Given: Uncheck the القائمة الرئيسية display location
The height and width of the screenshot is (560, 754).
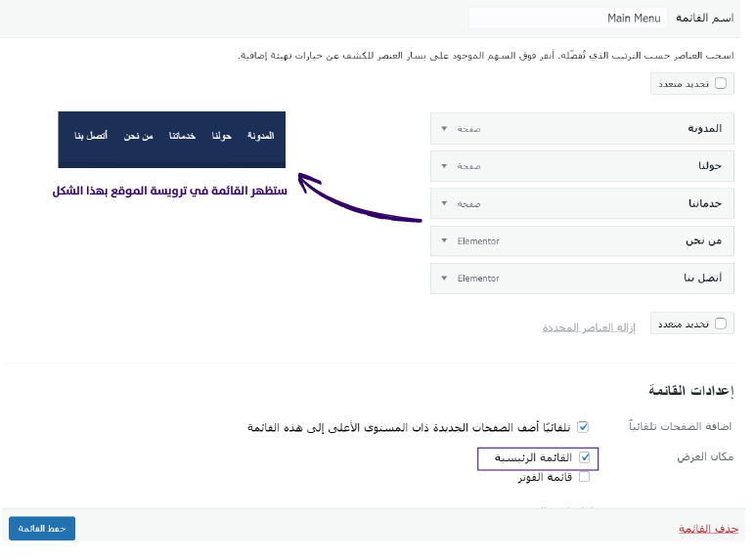Looking at the screenshot, I should pyautogui.click(x=585, y=457).
